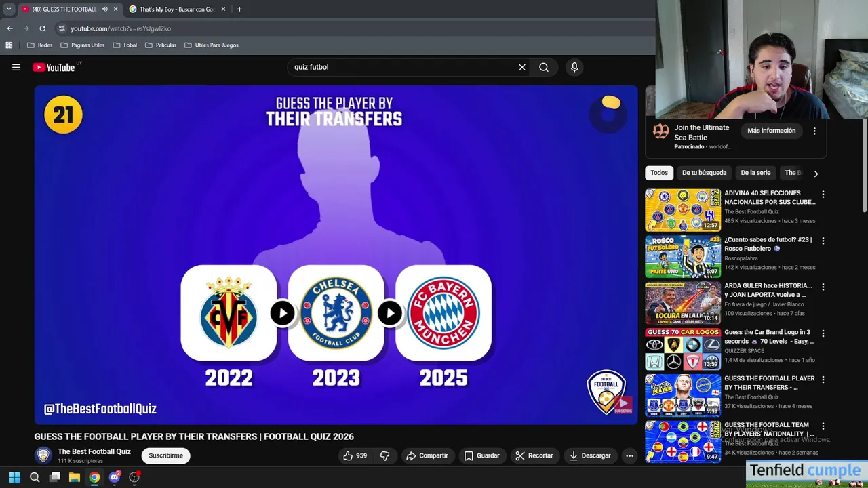Image resolution: width=868 pixels, height=488 pixels.
Task: Go back in browser history
Action: coord(10,28)
